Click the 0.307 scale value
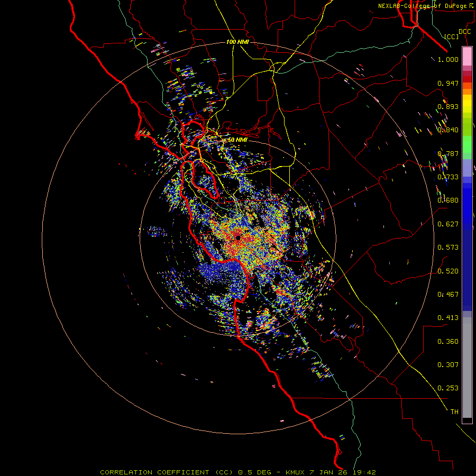This screenshot has width=476, height=476. click(x=448, y=365)
